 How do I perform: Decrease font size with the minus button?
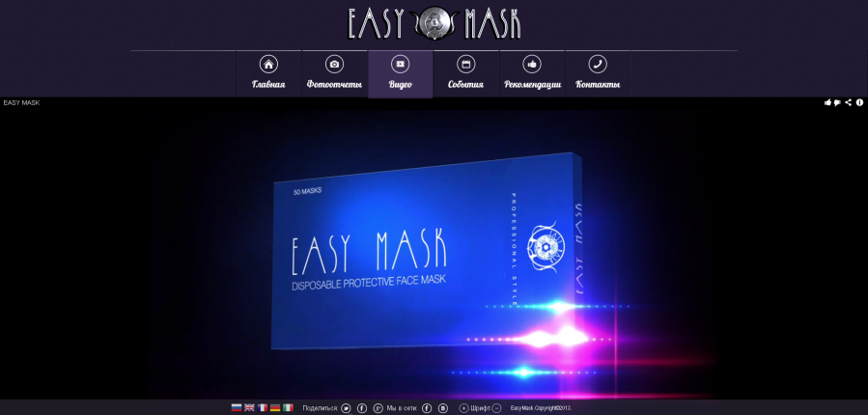(496, 408)
